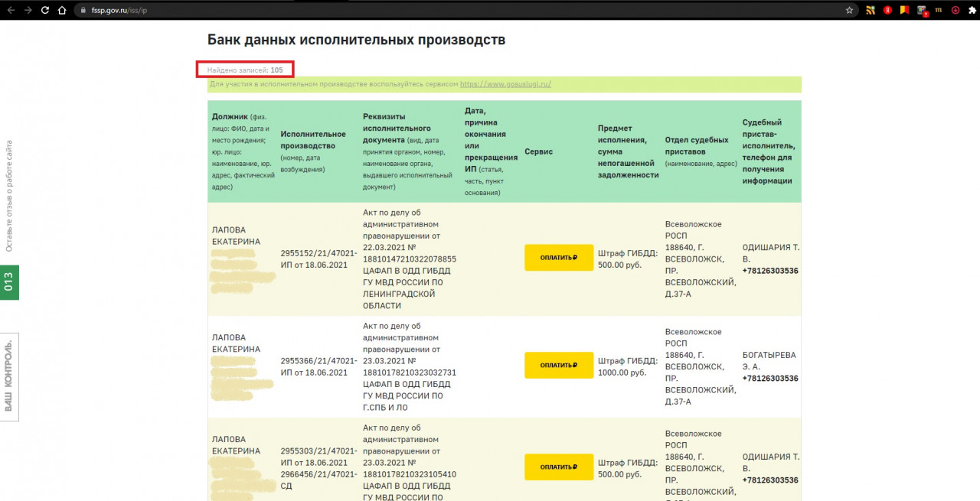Open the gosuslugi.ru link
This screenshot has height=501, width=980.
click(x=505, y=84)
